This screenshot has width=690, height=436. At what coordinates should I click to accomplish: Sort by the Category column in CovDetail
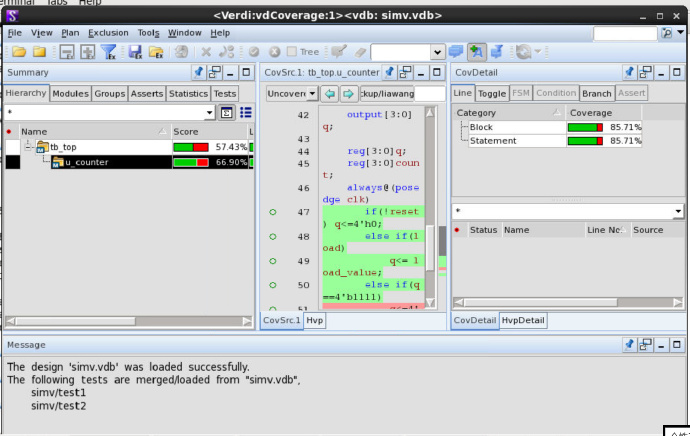(x=509, y=113)
